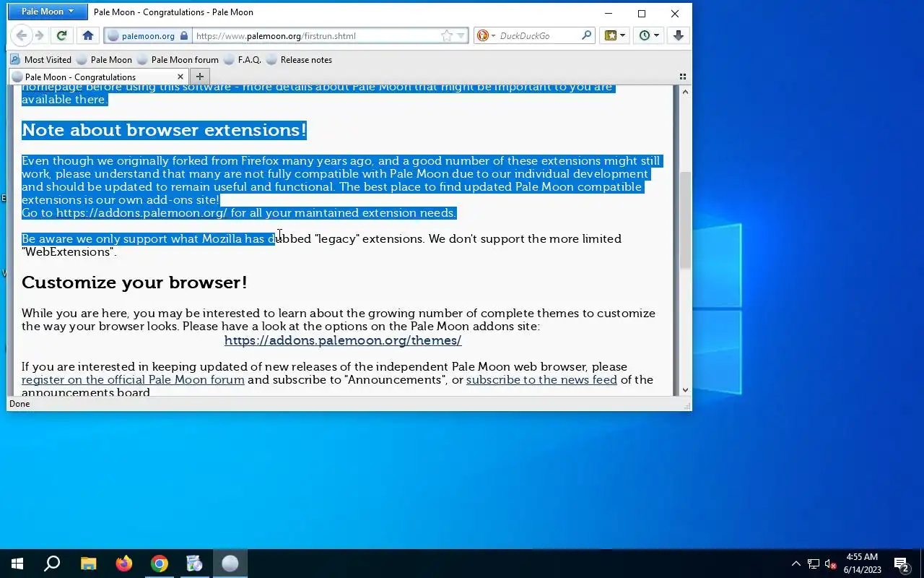This screenshot has width=924, height=578.
Task: Open the muted volume tray icon
Action: click(830, 564)
